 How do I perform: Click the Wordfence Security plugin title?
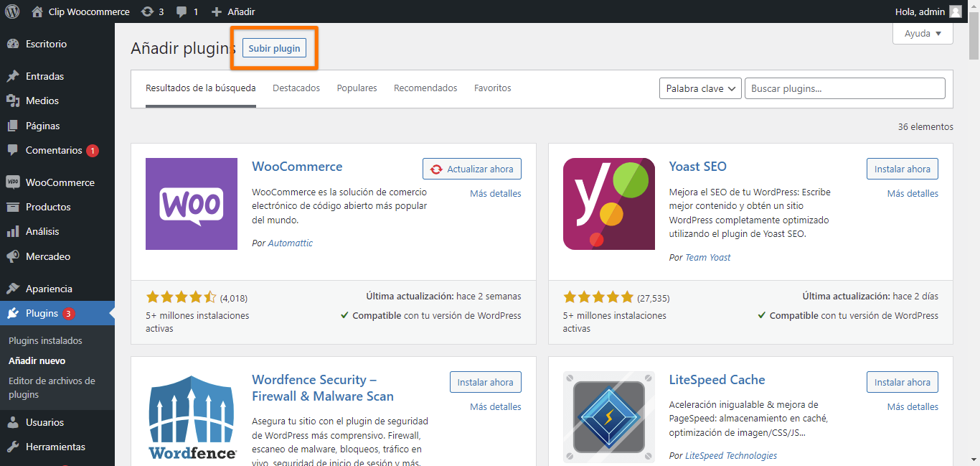click(x=323, y=388)
